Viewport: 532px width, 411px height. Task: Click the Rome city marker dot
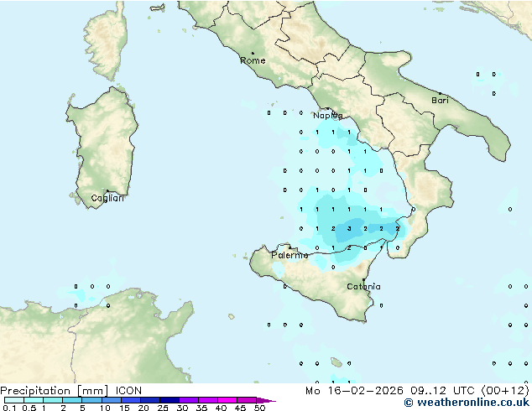pyautogui.click(x=253, y=53)
